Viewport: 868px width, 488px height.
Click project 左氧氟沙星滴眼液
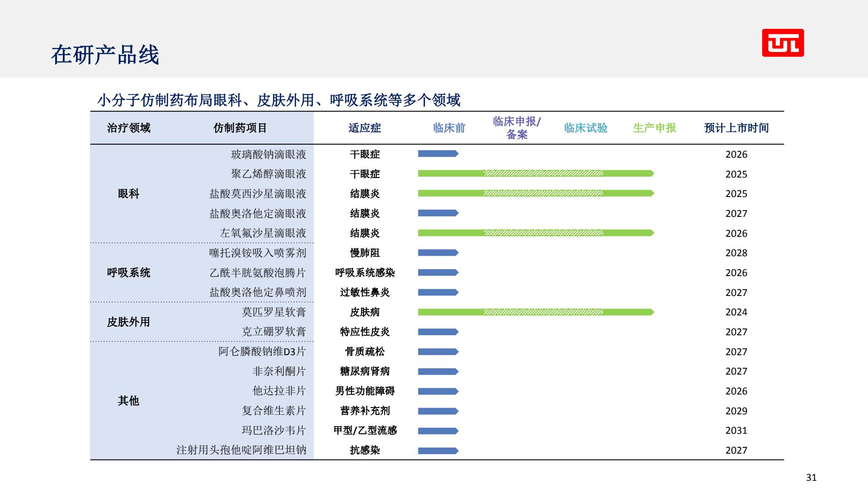point(263,233)
